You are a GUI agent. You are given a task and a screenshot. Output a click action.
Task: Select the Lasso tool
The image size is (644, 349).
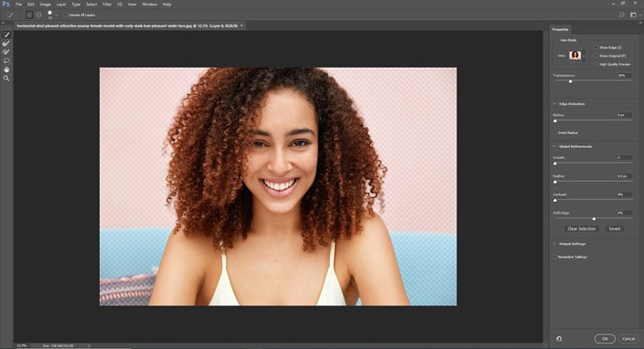point(7,61)
